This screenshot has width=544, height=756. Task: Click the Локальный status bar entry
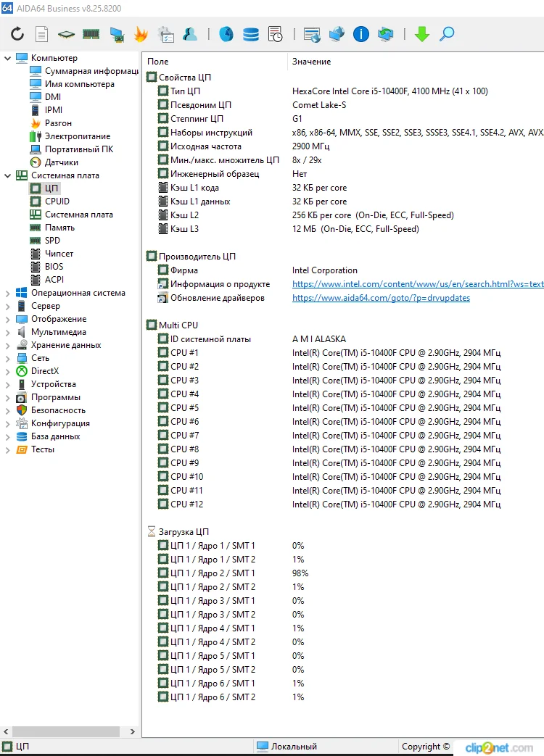[287, 747]
